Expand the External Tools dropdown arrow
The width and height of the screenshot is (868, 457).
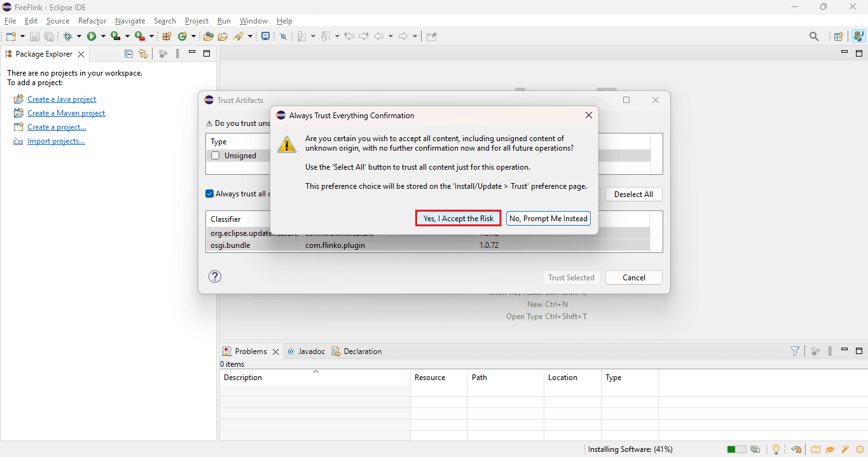(x=151, y=36)
